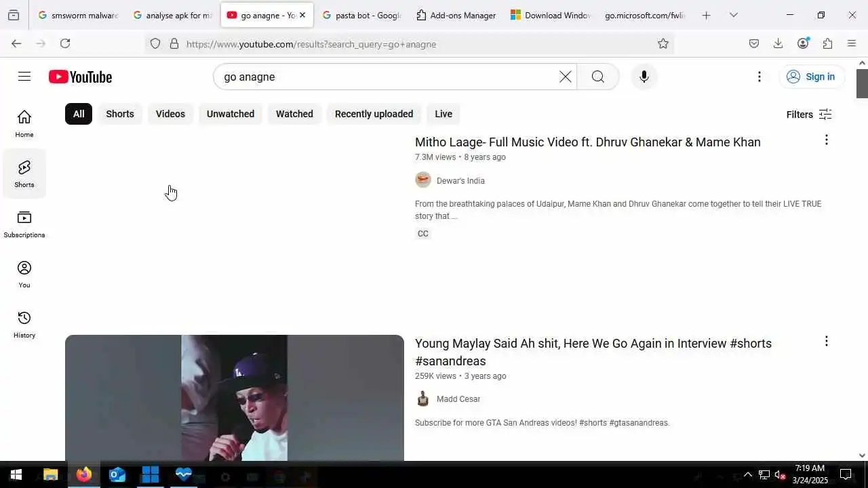Switch to analyse apk tab
Viewport: 868px width, 488px height.
tap(172, 15)
